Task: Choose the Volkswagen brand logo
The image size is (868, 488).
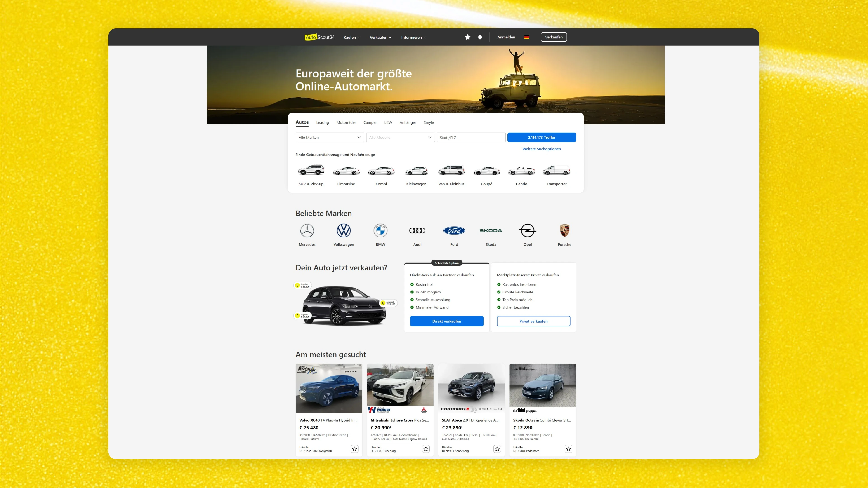Action: (344, 231)
